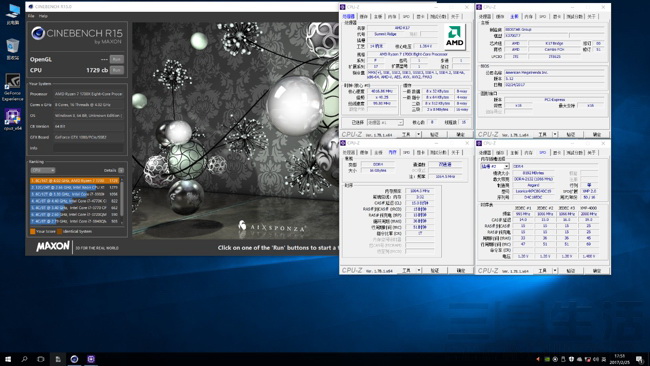Select the 6C/12T 3.30 GHz ranking row

[x=75, y=194]
